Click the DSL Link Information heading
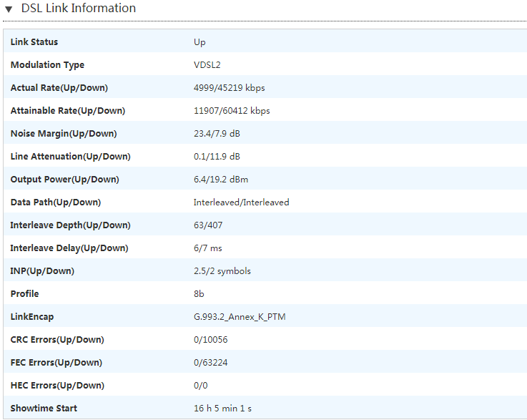This screenshot has height=420, width=527. (79, 9)
